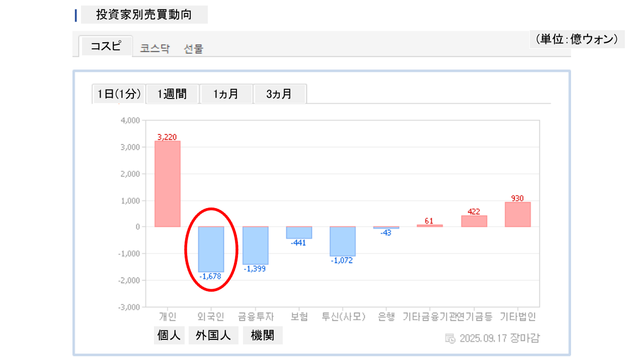Show the 1ヵ月 period chart
The image size is (644, 362).
226,94
